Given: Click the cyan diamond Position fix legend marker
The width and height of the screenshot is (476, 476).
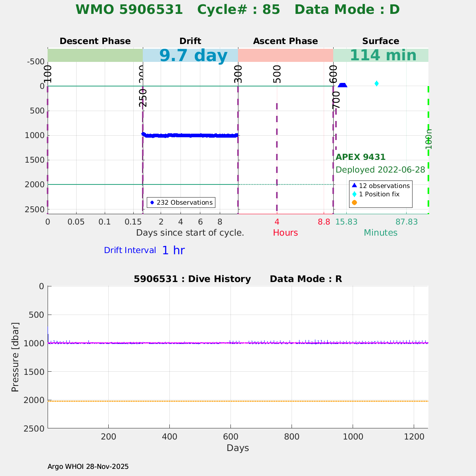Looking at the screenshot, I should (x=354, y=194).
